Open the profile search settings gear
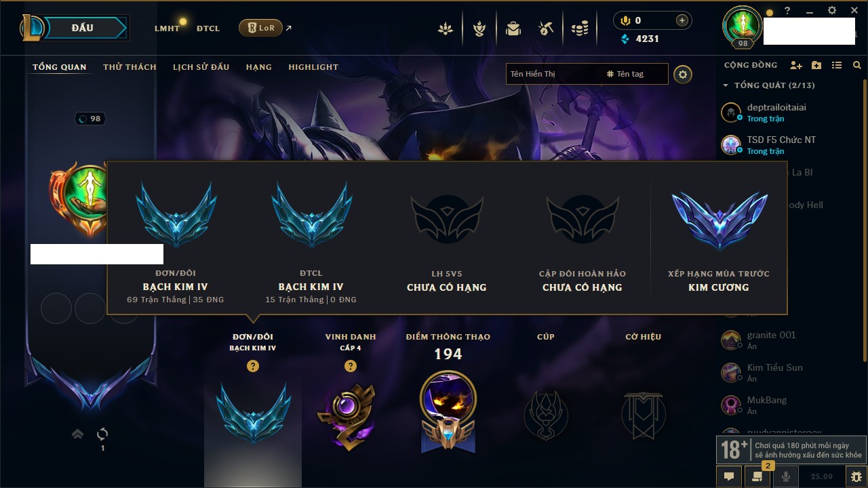The width and height of the screenshot is (868, 488). click(683, 74)
